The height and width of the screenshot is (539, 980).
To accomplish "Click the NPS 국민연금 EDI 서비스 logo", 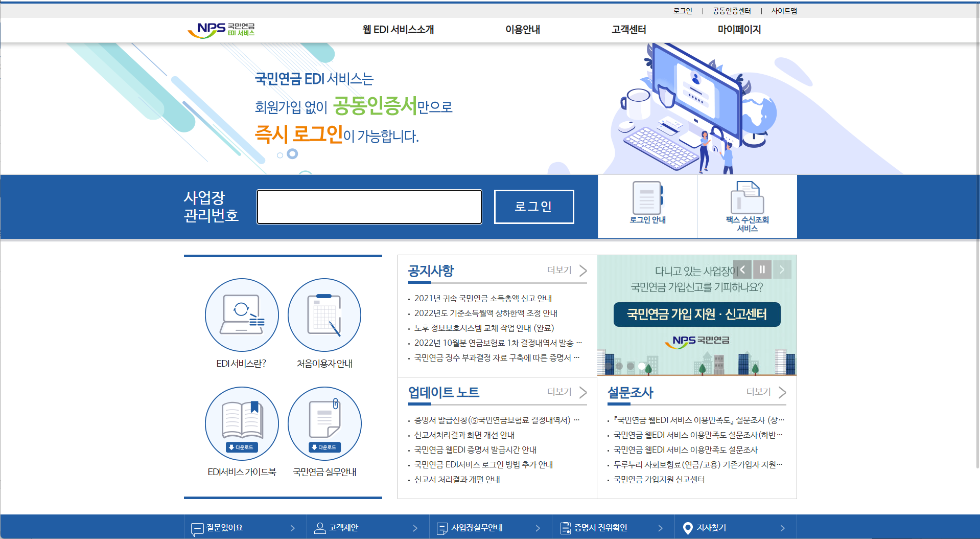I will coord(221,30).
